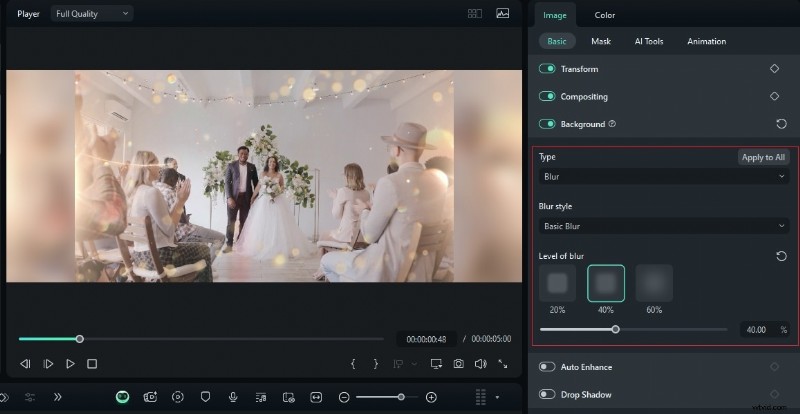Image resolution: width=800 pixels, height=414 pixels.
Task: Open the display output monitor menu
Action: [436, 364]
